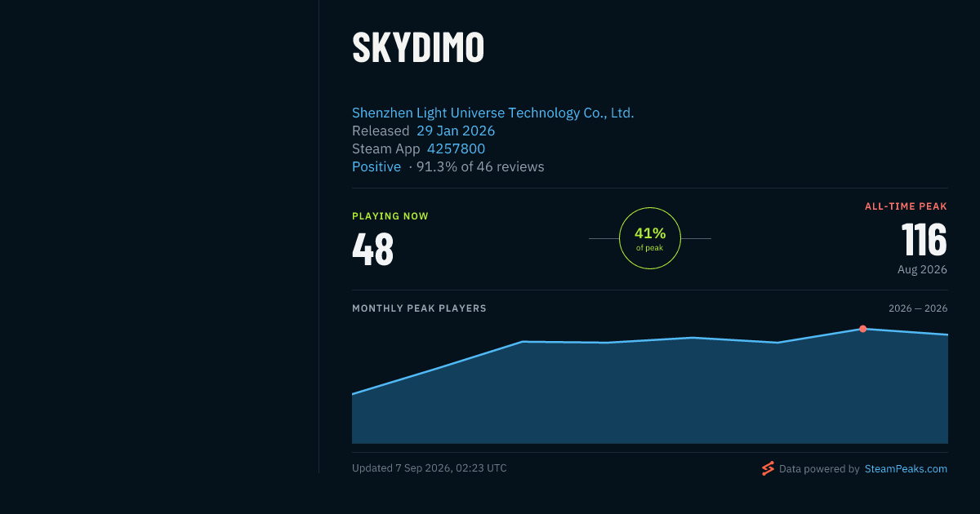Open Steam App ID 4257800 link
980x514 pixels.
coord(456,148)
